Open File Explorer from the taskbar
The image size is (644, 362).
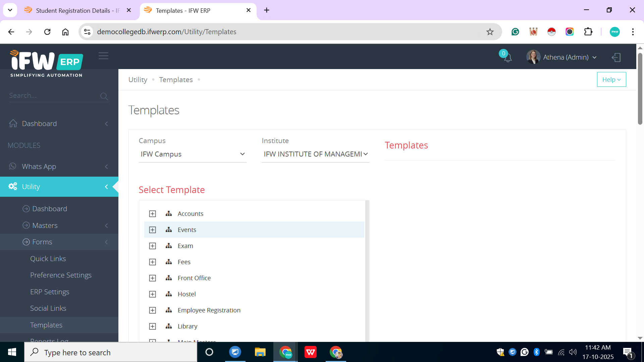[x=260, y=352]
